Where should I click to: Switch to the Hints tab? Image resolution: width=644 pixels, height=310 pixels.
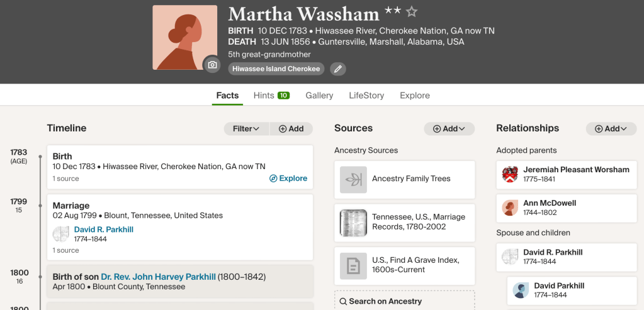point(271,96)
